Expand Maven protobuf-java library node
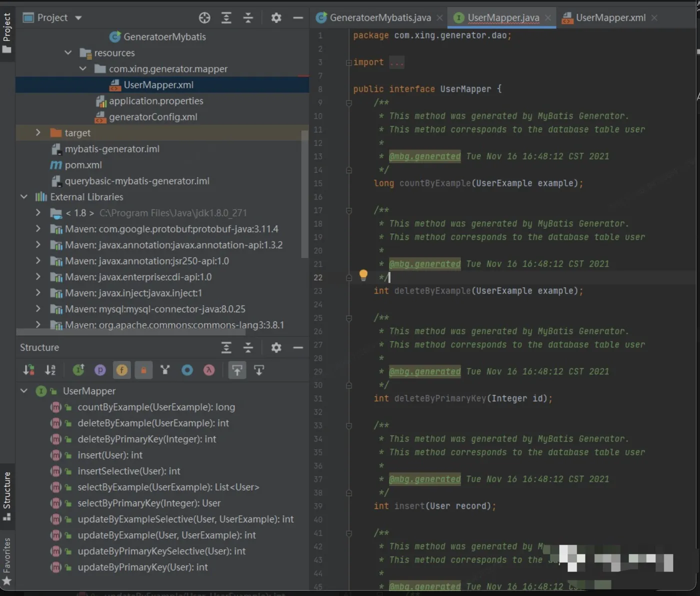700x596 pixels. (x=38, y=228)
